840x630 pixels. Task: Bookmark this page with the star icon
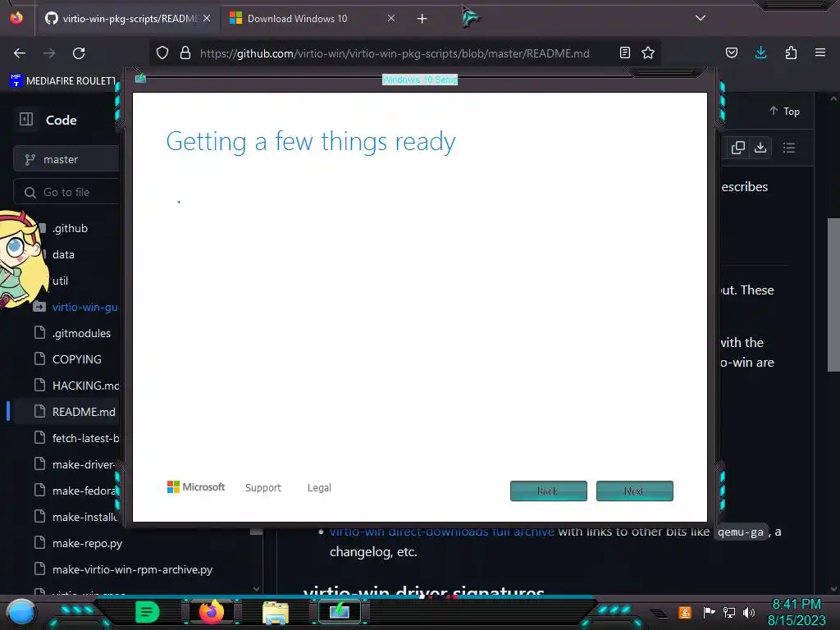[648, 52]
